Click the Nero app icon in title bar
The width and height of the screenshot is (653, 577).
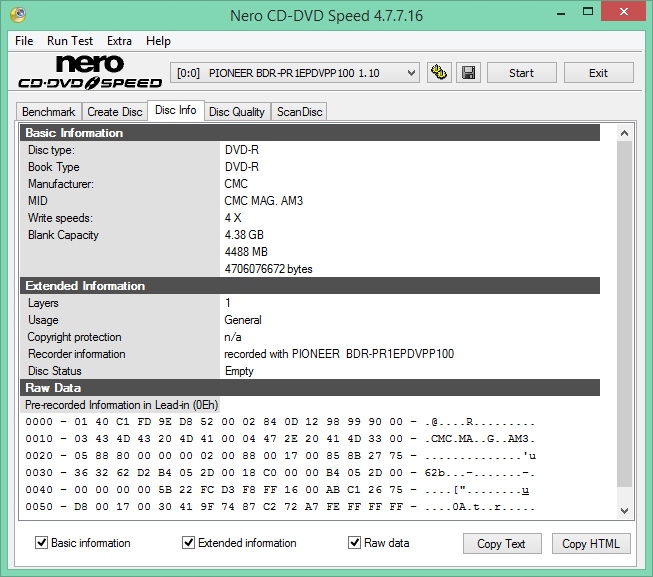(x=18, y=15)
